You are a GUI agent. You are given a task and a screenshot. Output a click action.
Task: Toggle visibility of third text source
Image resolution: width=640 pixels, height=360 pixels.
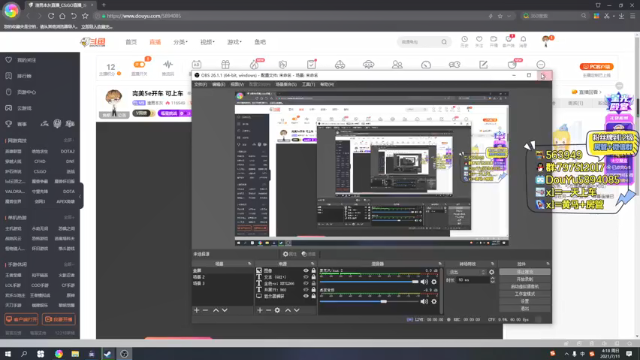point(306,283)
